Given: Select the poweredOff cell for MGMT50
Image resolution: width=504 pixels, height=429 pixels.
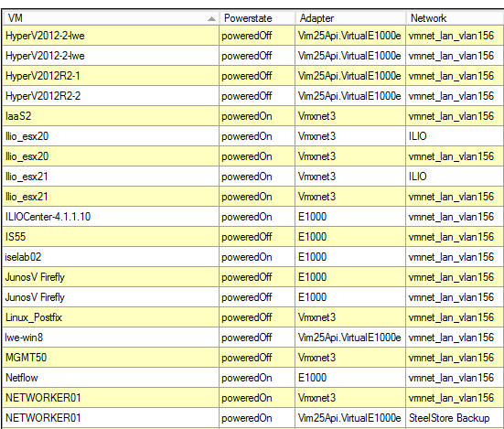Looking at the screenshot, I should (x=257, y=358).
